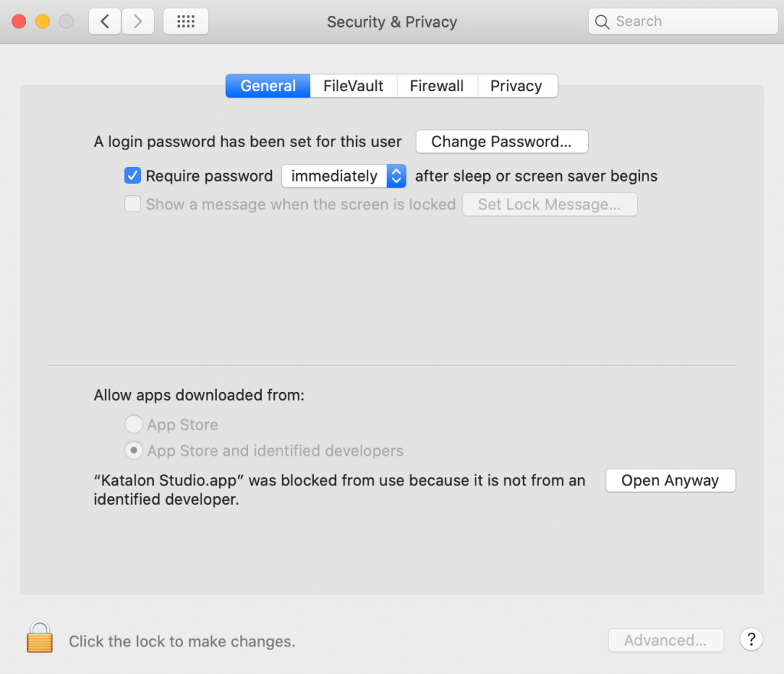Open help with the question mark button
This screenshot has width=784, height=674.
pos(751,640)
